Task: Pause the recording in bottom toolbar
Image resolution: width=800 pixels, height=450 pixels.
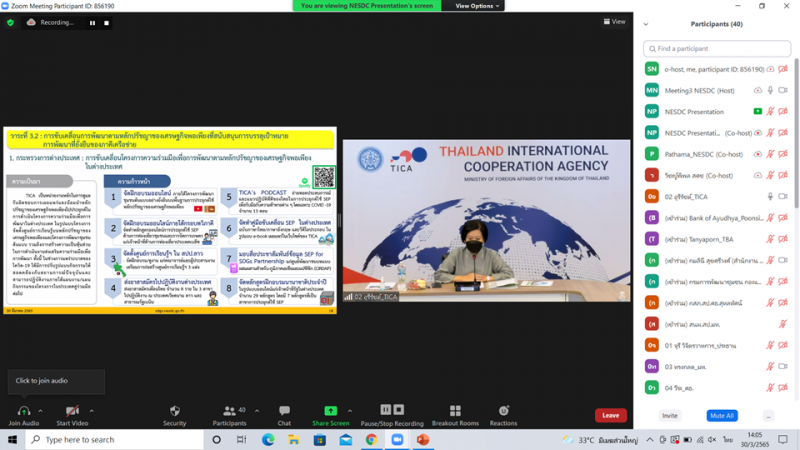Action: click(386, 410)
